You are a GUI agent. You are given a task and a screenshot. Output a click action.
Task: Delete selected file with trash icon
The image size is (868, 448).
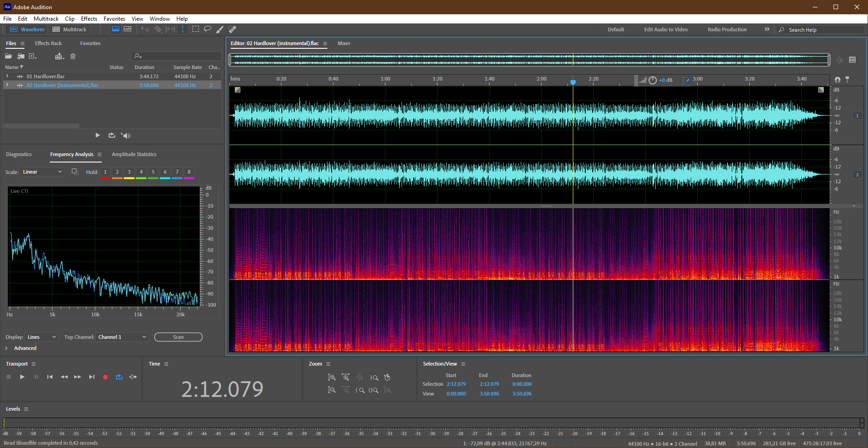(x=73, y=56)
